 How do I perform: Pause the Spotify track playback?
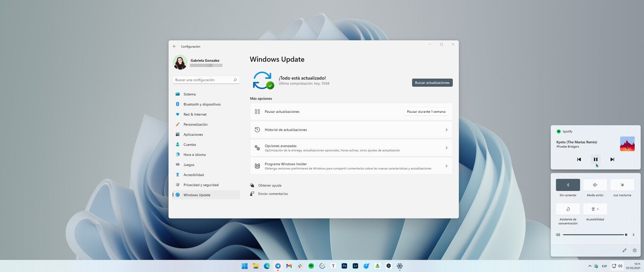(595, 160)
